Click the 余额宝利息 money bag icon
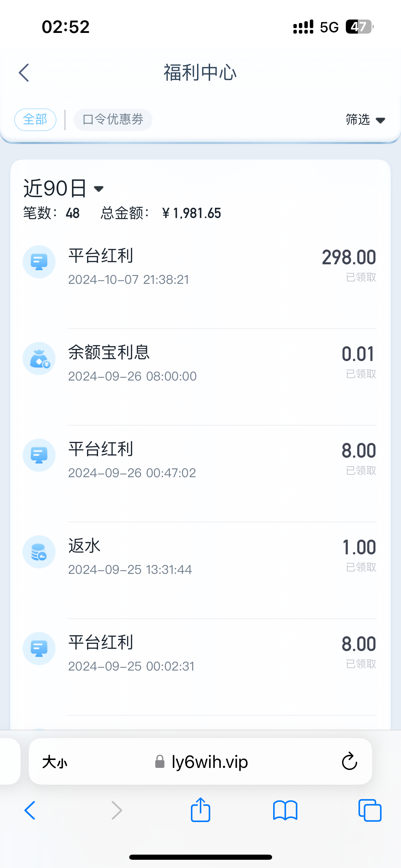Viewport: 401px width, 868px height. 39,359
